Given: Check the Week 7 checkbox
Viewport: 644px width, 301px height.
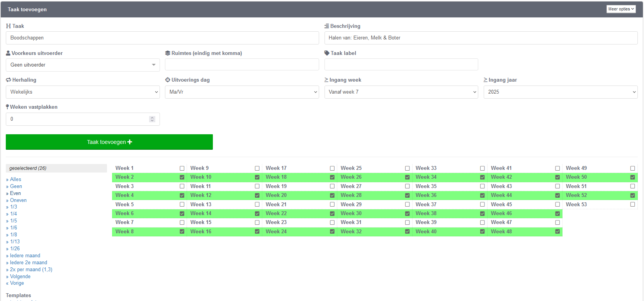Looking at the screenshot, I should point(182,222).
